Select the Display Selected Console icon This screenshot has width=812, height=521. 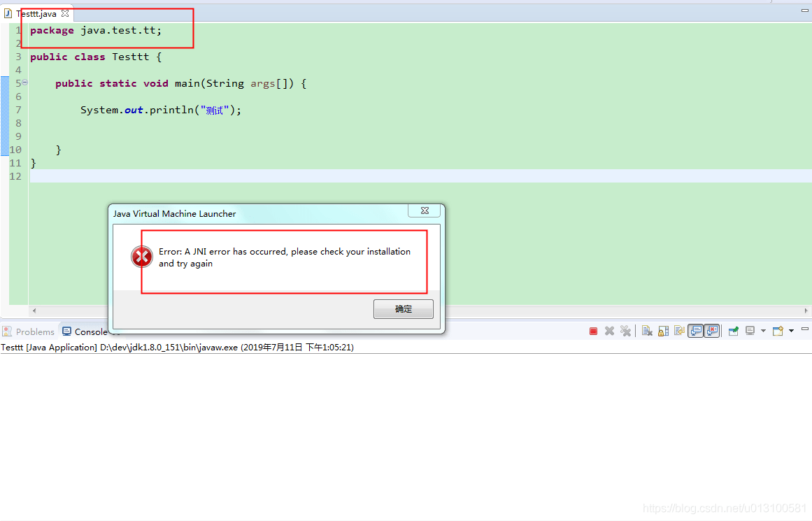click(750, 331)
